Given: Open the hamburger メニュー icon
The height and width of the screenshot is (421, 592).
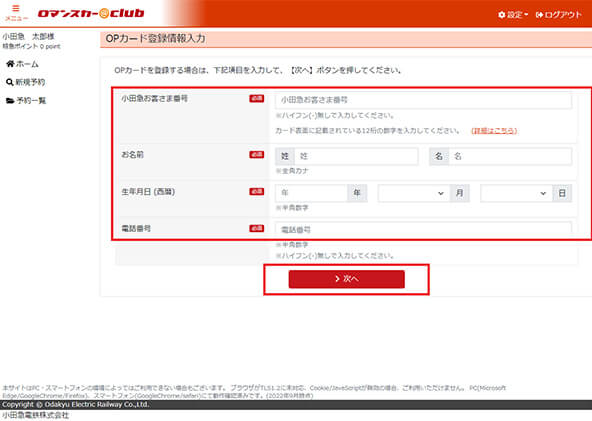Looking at the screenshot, I should point(15,8).
